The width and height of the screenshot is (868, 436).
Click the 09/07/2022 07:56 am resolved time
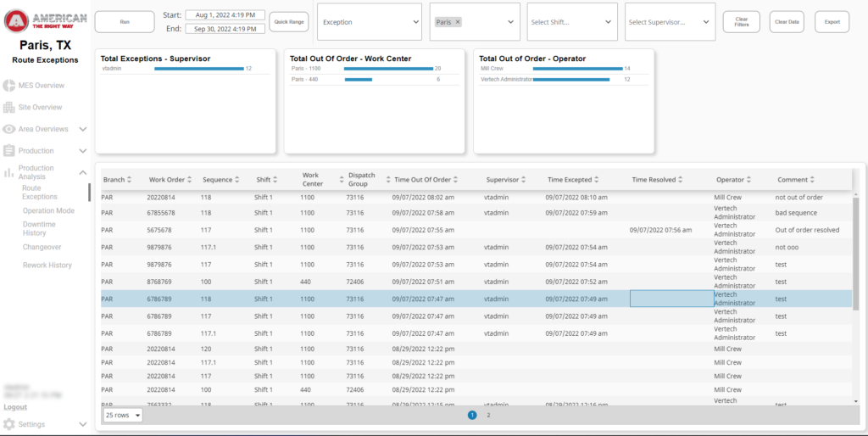click(x=660, y=230)
